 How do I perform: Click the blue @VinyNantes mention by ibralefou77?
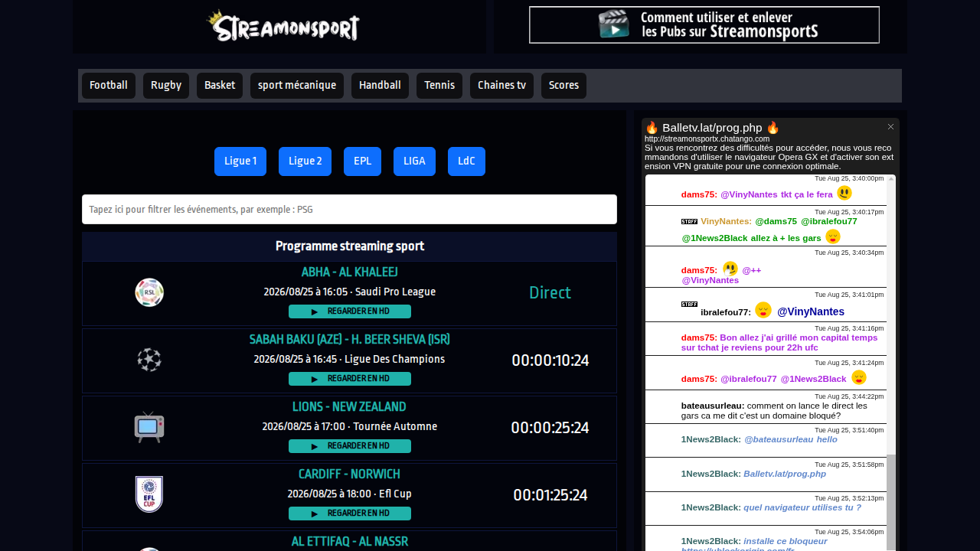[811, 311]
